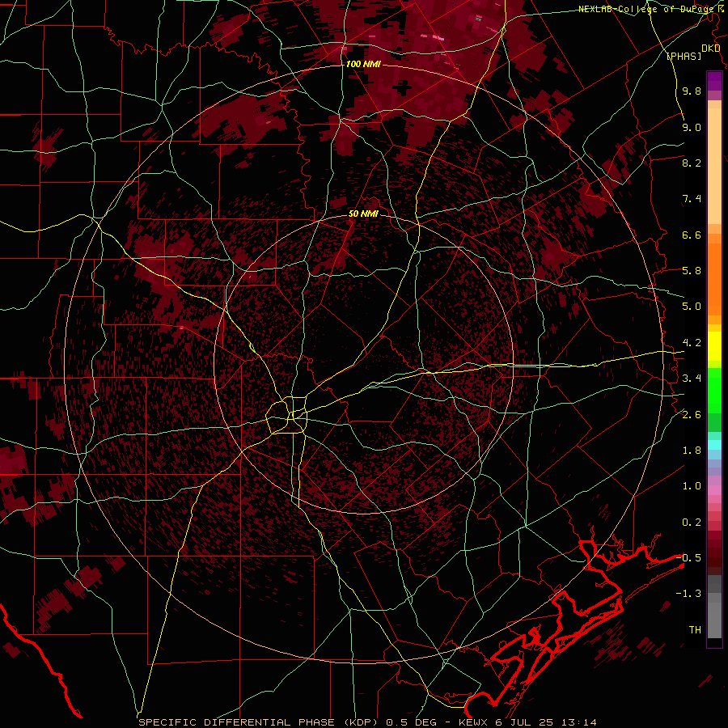Click the 6.6 value on the color scale
The width and height of the screenshot is (728, 728).
(692, 235)
